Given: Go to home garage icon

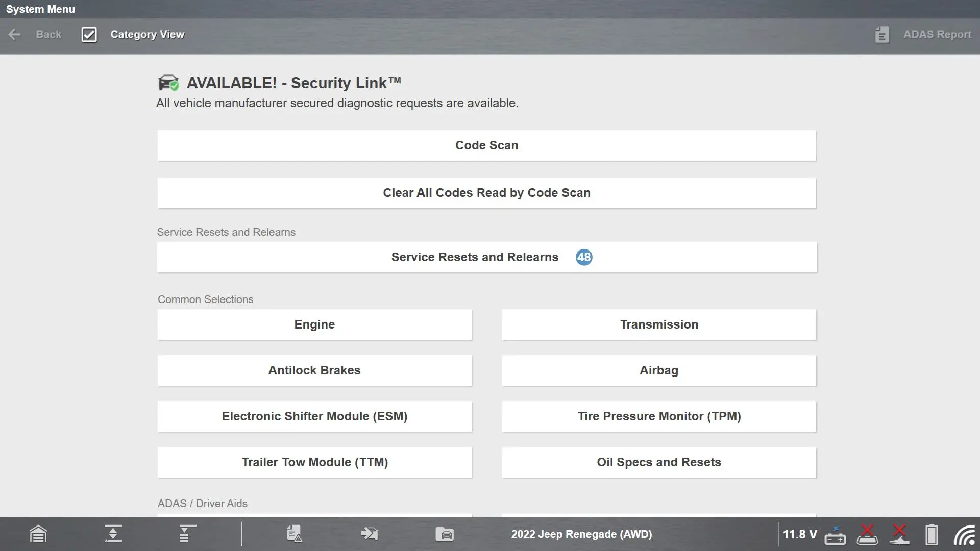Looking at the screenshot, I should [x=38, y=534].
